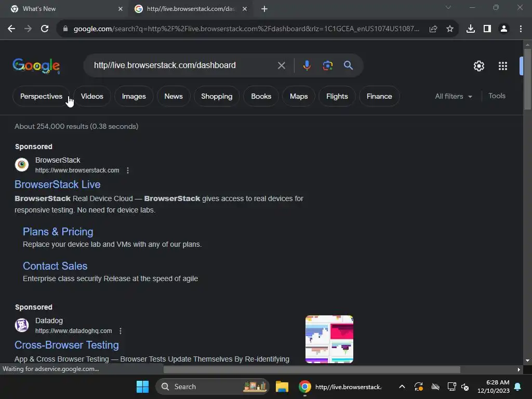Clear the Google search box text

click(281, 65)
